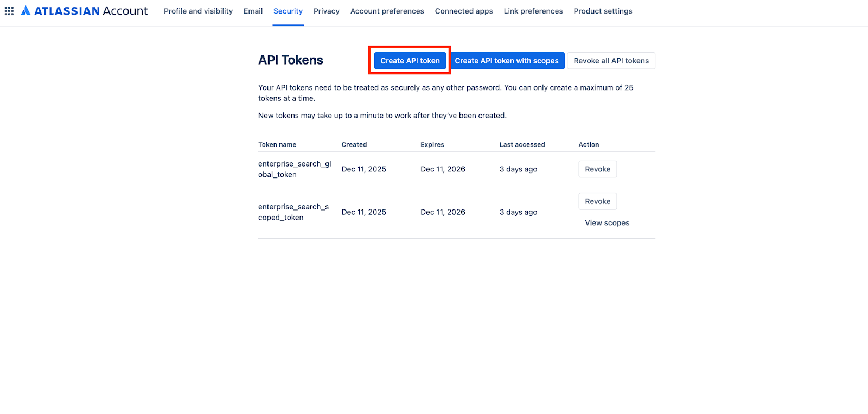Go to Profile and visibility tab
The image size is (868, 414).
coord(198,11)
